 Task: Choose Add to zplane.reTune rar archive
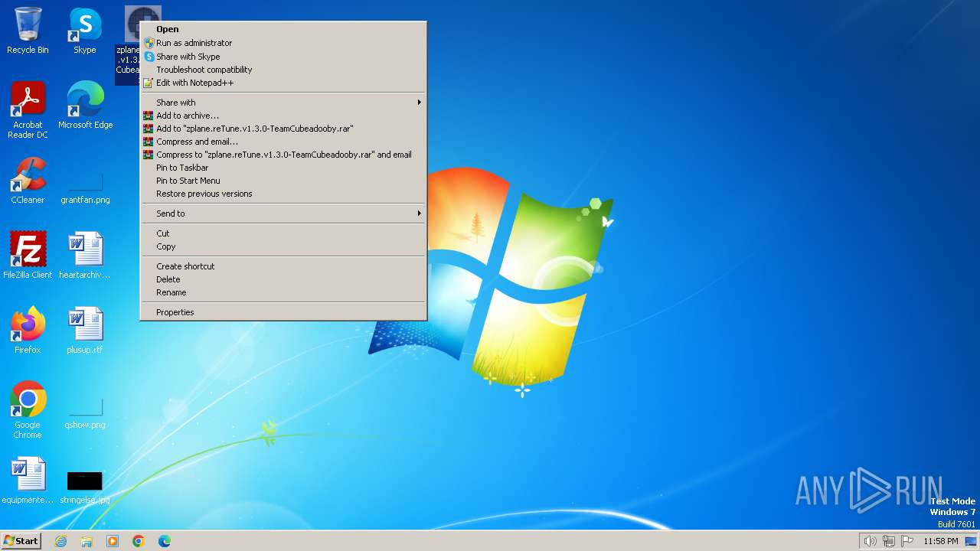pyautogui.click(x=283, y=129)
